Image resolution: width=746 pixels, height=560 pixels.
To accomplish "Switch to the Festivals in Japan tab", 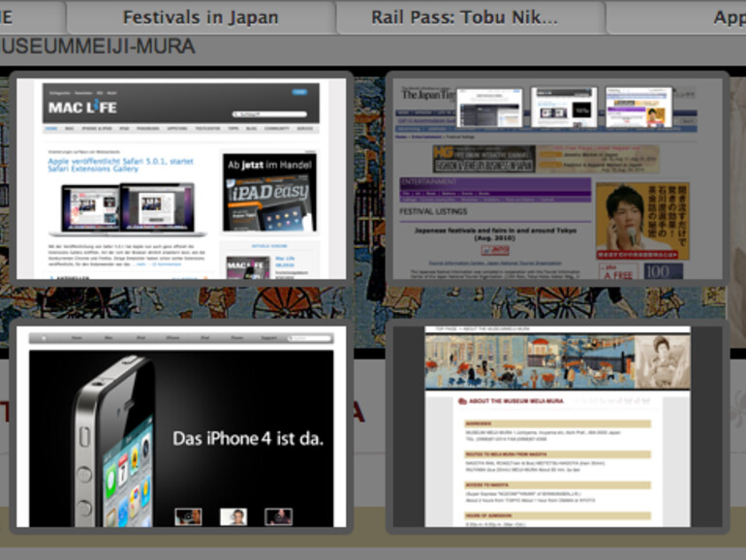I will point(201,17).
